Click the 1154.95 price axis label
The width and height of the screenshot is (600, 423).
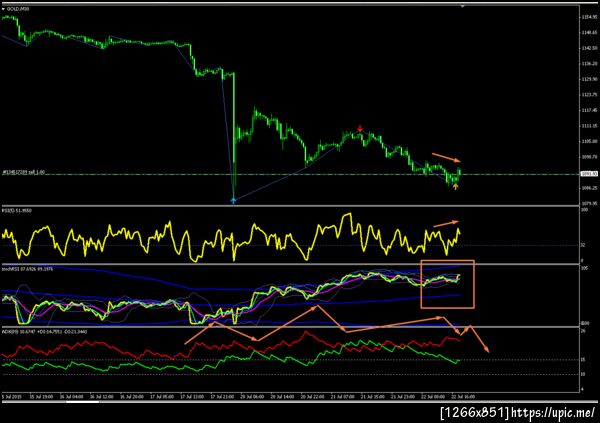tap(589, 17)
